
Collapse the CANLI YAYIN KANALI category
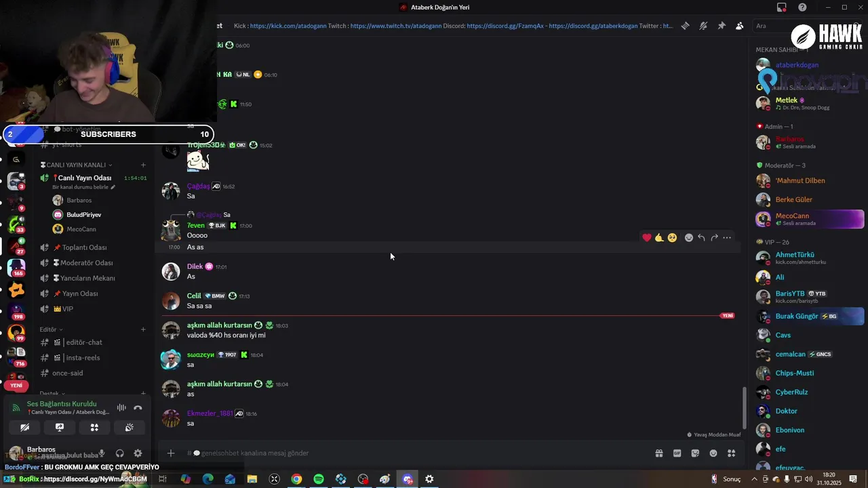76,165
